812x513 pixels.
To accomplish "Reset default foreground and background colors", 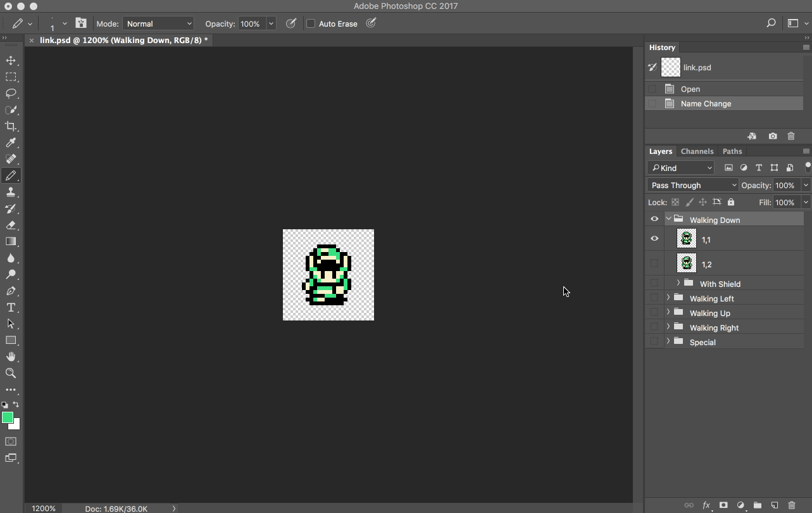I will pos(5,405).
